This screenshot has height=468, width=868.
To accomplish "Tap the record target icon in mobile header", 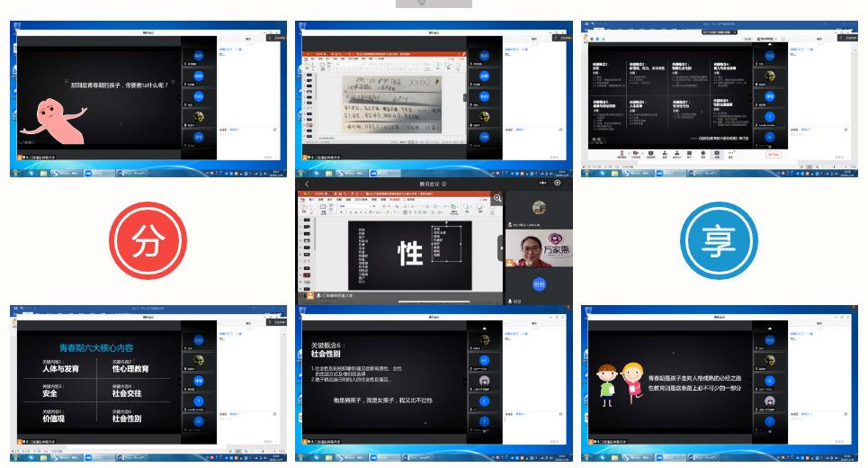I will (558, 183).
